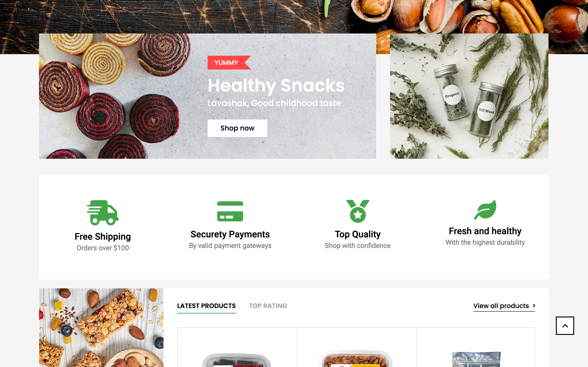Click the scroll-to-top arrow button
This screenshot has width=588, height=367.
pyautogui.click(x=565, y=325)
